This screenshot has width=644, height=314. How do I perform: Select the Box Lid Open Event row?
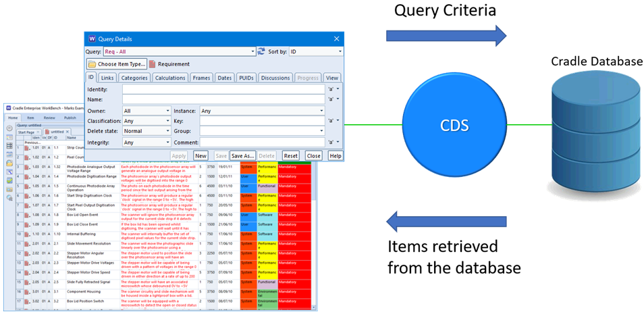(x=164, y=217)
